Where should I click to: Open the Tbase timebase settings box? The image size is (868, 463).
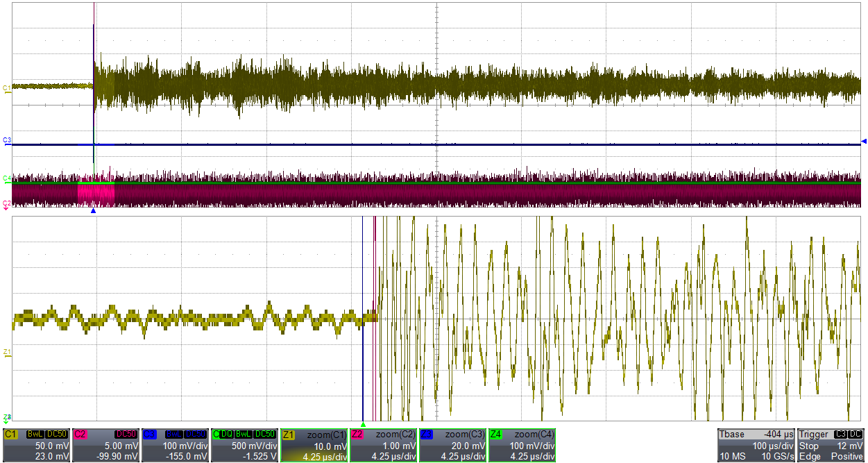pyautogui.click(x=756, y=445)
